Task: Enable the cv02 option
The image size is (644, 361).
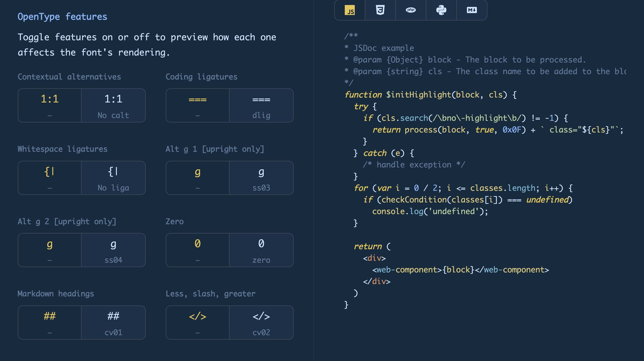Action: coord(261,322)
